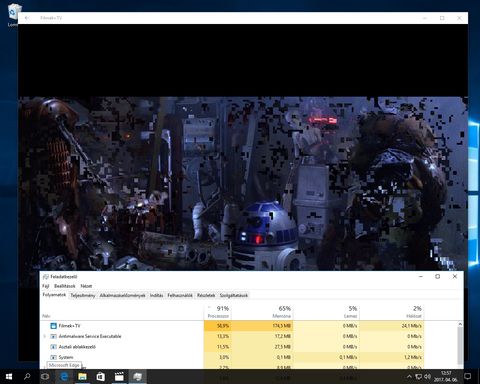The image size is (480, 384).
Task: Open taskbar search magnifier
Action: (x=27, y=377)
